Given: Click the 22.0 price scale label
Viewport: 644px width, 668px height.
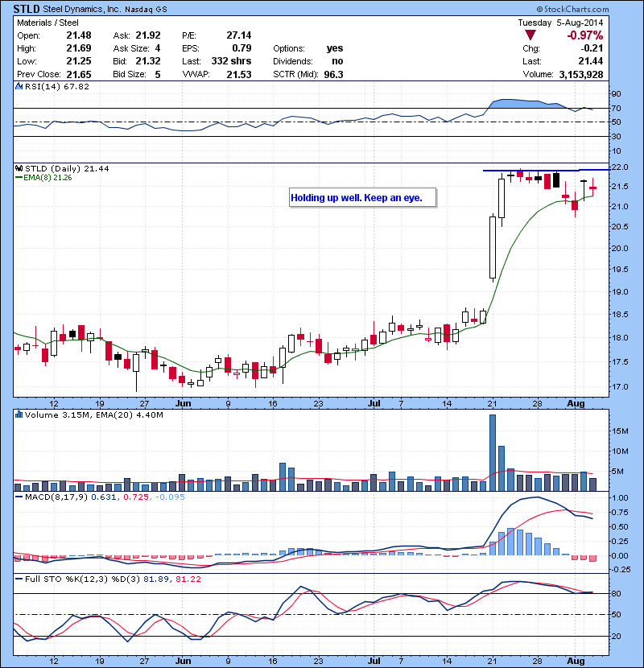Looking at the screenshot, I should (620, 167).
